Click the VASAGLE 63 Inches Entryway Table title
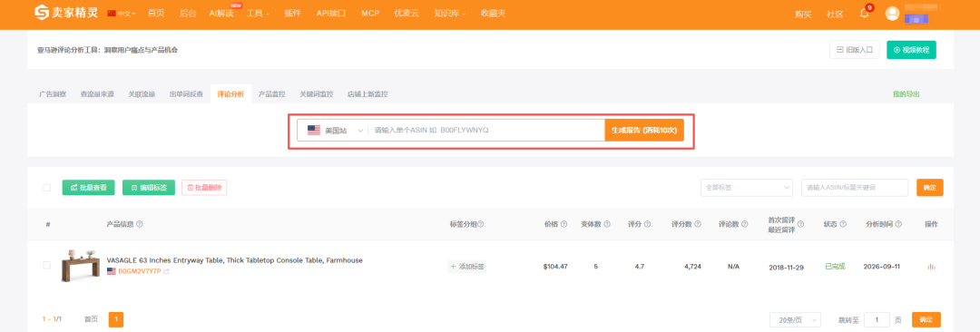This screenshot has height=332, width=980. coord(234,260)
